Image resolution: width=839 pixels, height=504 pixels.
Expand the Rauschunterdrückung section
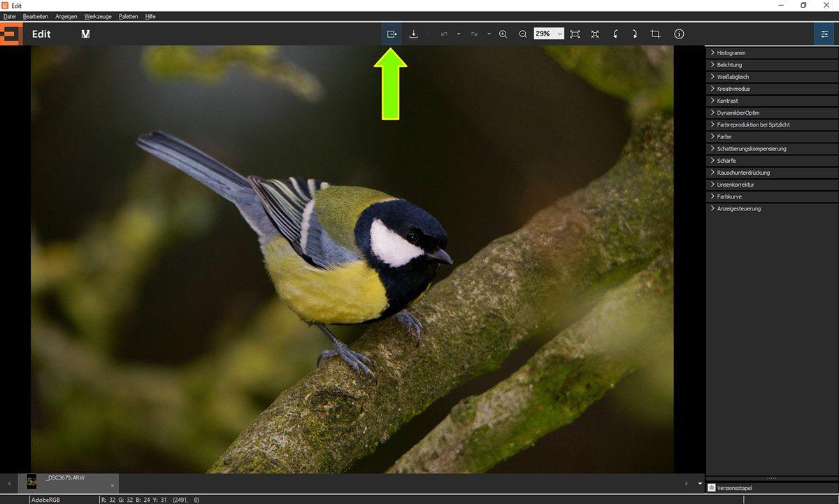(x=743, y=173)
